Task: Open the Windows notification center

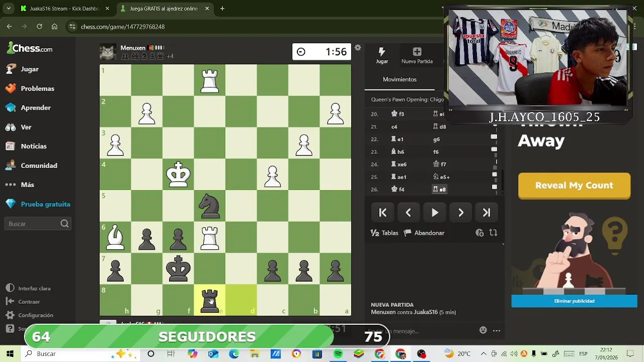Action: pyautogui.click(x=630, y=354)
